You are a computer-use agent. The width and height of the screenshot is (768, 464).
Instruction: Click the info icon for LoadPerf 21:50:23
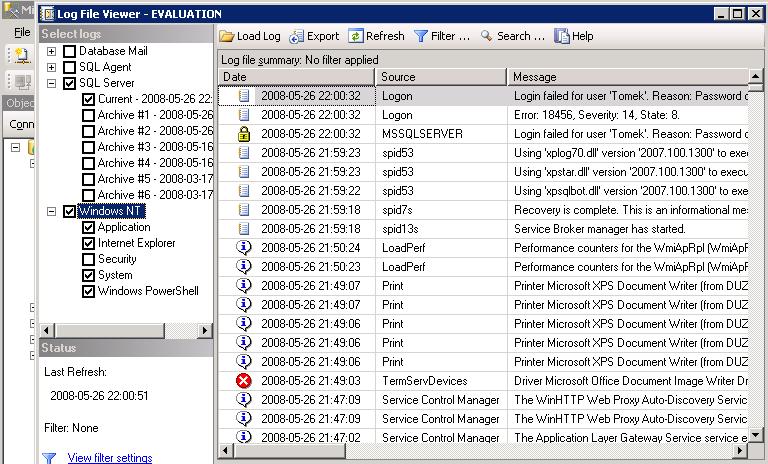[243, 267]
